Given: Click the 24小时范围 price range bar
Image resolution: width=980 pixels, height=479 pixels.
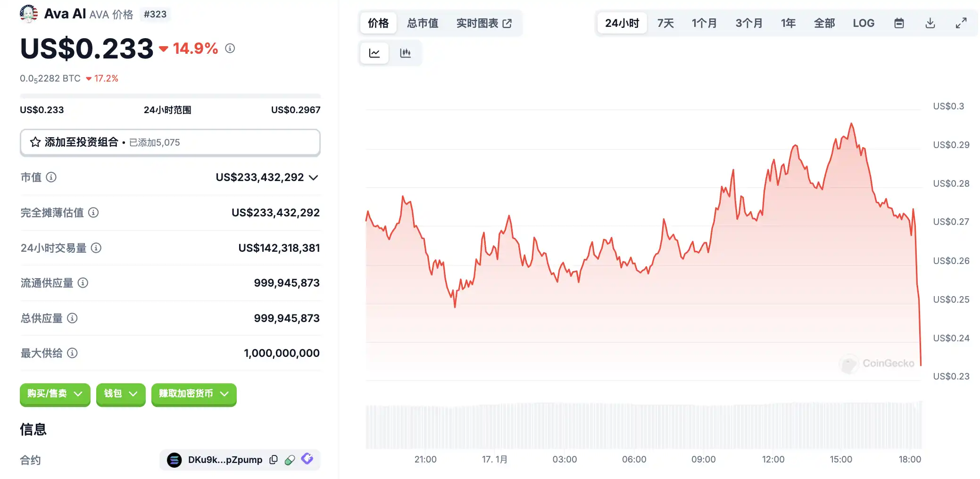Looking at the screenshot, I should [170, 96].
